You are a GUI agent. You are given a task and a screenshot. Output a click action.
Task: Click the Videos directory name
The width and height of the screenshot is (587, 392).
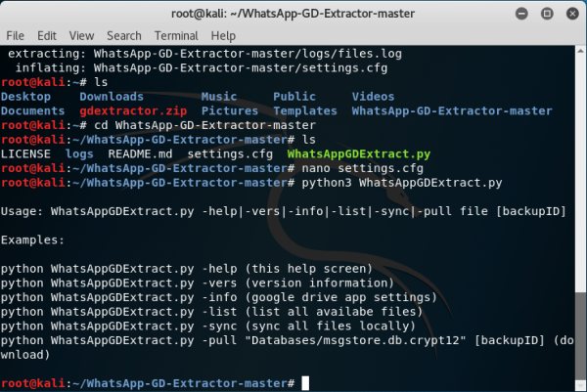(x=373, y=97)
